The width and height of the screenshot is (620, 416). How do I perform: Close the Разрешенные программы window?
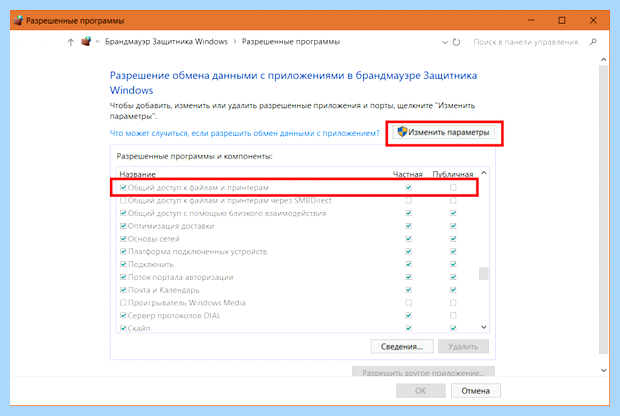coord(593,20)
